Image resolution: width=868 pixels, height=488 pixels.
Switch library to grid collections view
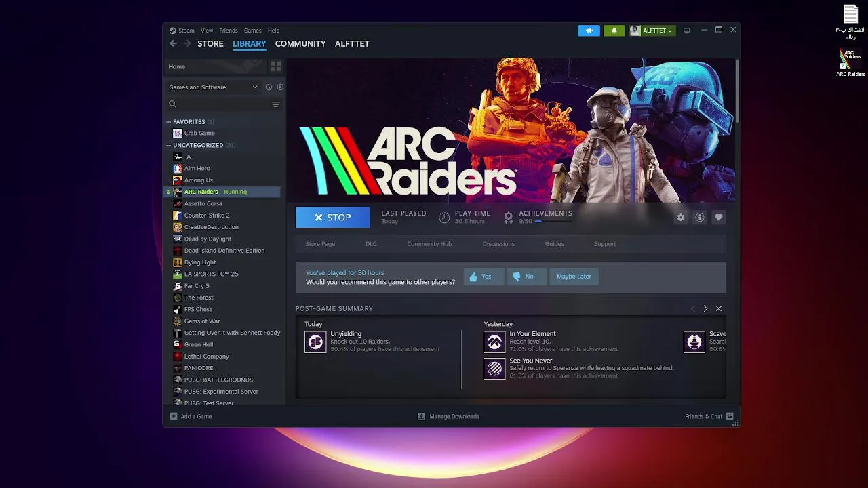(275, 66)
